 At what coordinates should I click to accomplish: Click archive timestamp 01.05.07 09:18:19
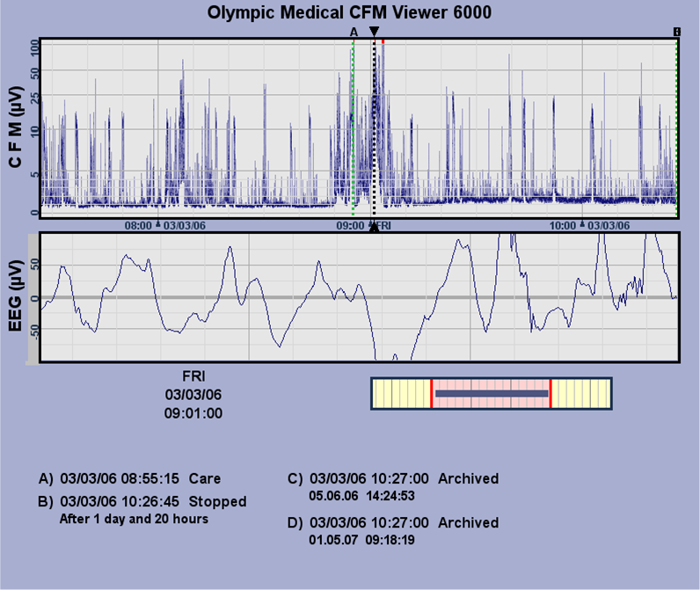point(361,540)
